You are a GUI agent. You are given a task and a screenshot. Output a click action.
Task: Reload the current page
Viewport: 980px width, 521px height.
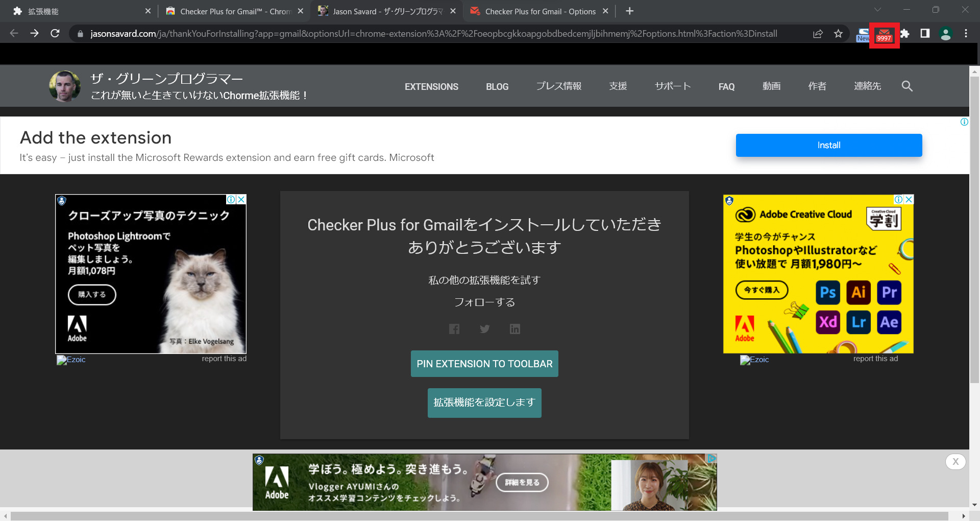(55, 34)
